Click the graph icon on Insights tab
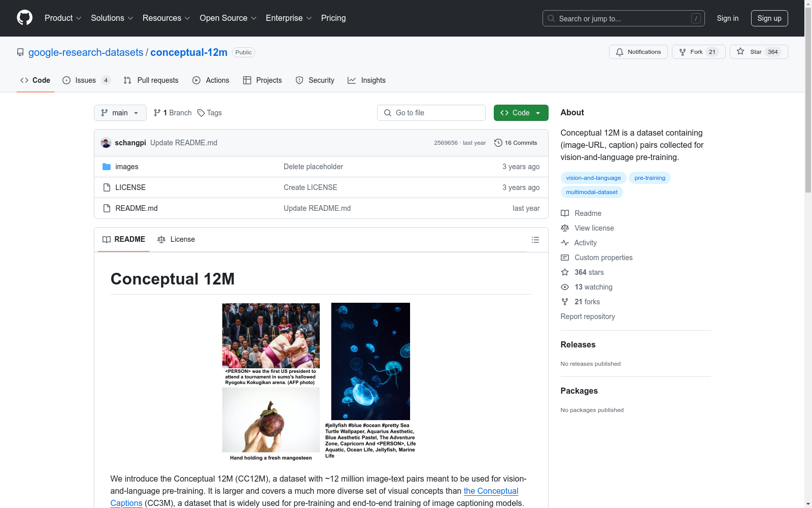 point(352,80)
